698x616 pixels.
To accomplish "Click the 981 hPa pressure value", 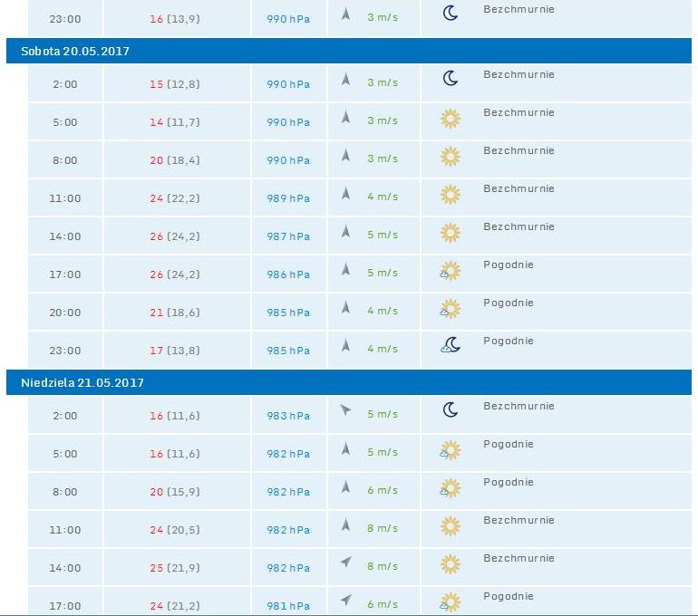I will (288, 606).
